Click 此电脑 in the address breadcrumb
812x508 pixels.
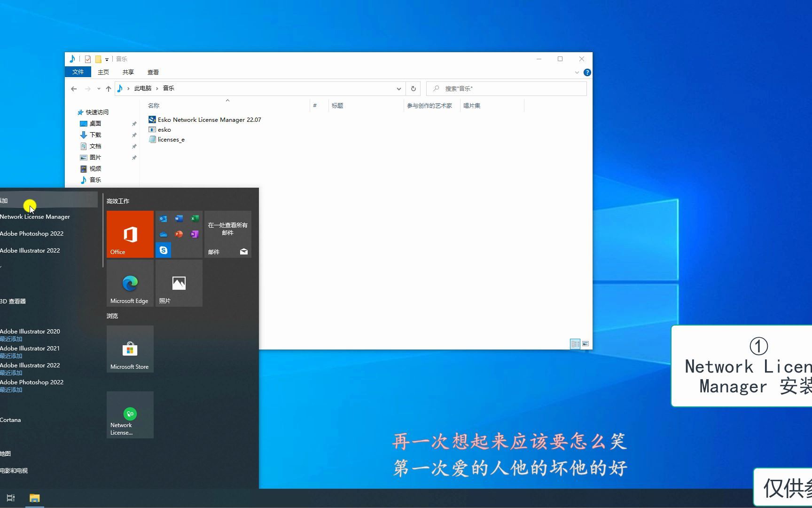143,88
